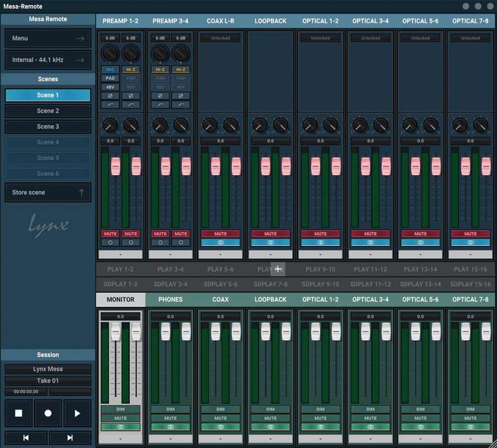
Task: Expand the Store scene option
Action: pos(48,193)
